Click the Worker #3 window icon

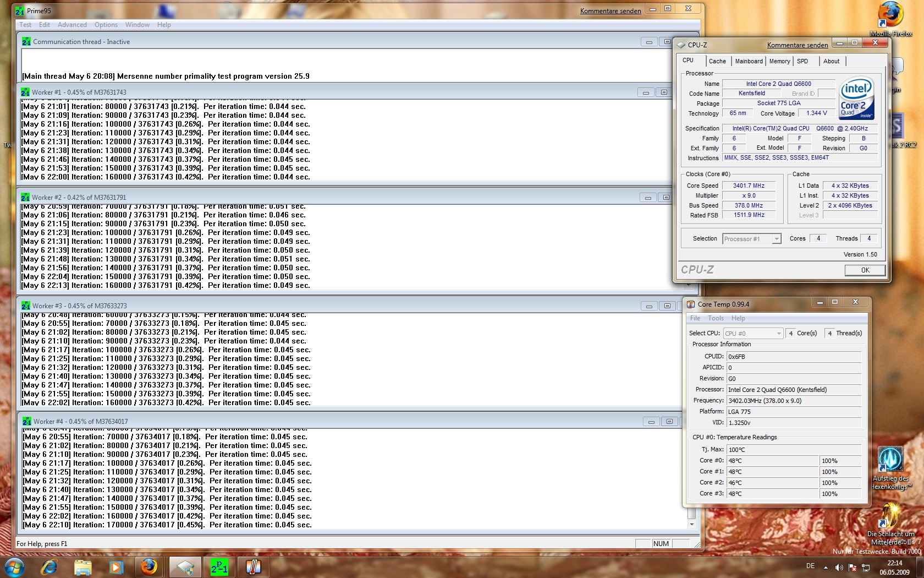(x=26, y=306)
